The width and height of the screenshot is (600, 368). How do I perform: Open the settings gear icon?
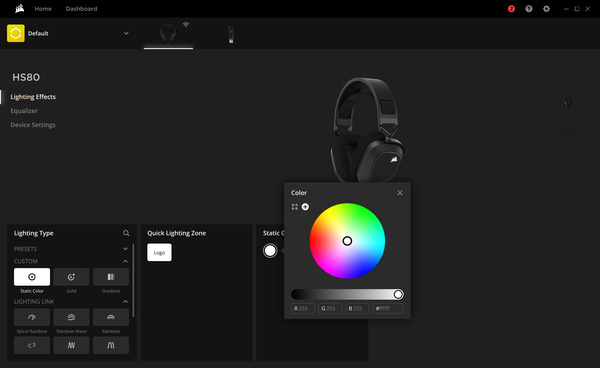[x=546, y=9]
